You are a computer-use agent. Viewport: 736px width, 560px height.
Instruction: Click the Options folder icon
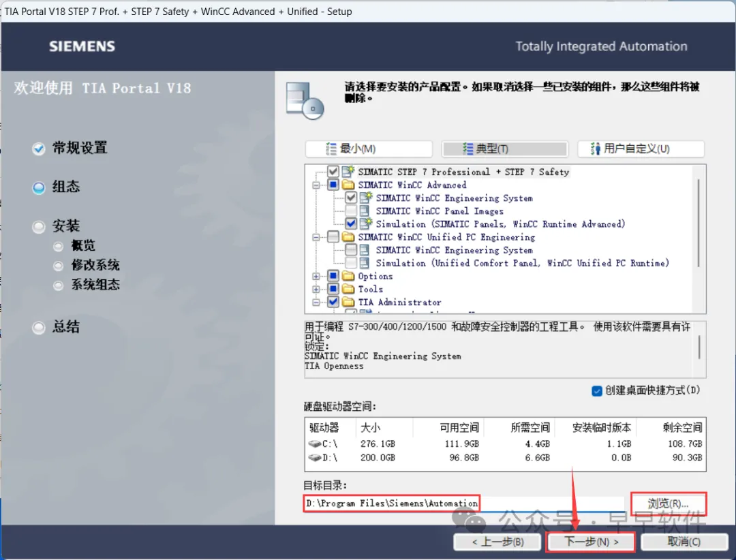[348, 275]
